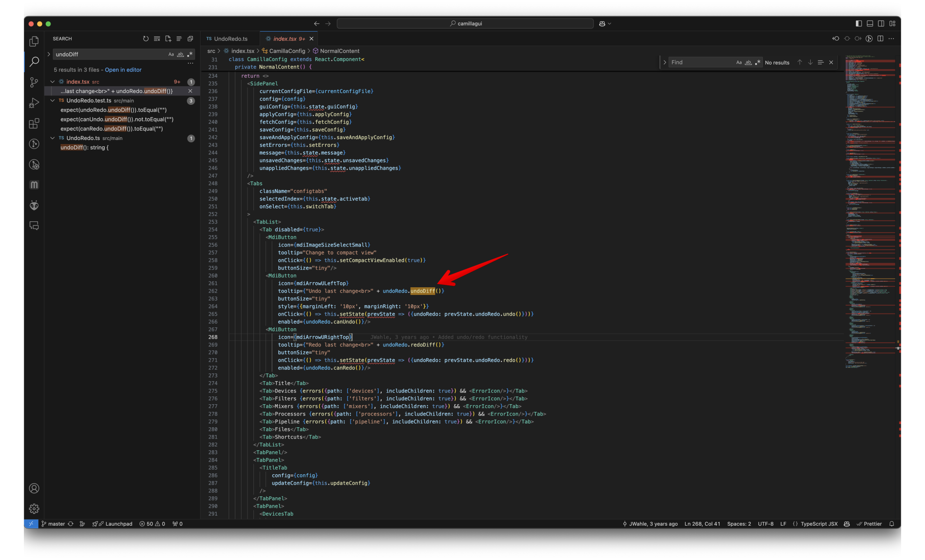This screenshot has width=925, height=560.
Task: Toggle Match Case in editor Find widget
Action: click(x=739, y=62)
